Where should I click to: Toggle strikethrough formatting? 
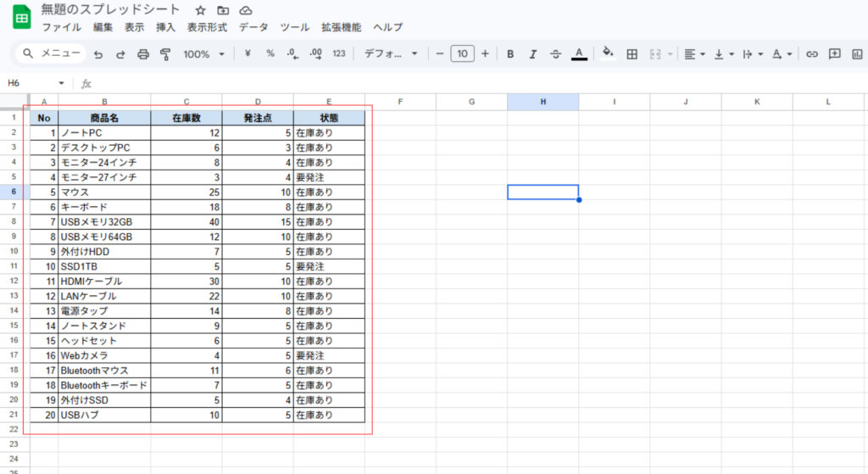coord(556,54)
